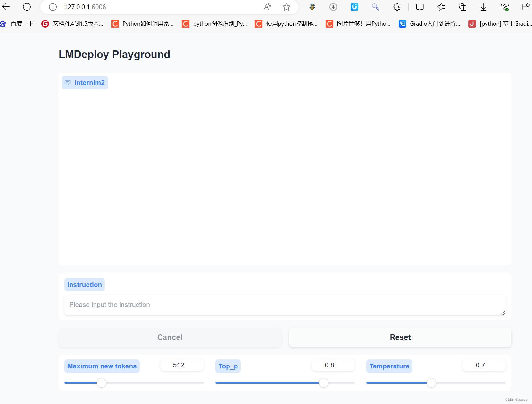Click the Maximum new tokens label

(102, 366)
